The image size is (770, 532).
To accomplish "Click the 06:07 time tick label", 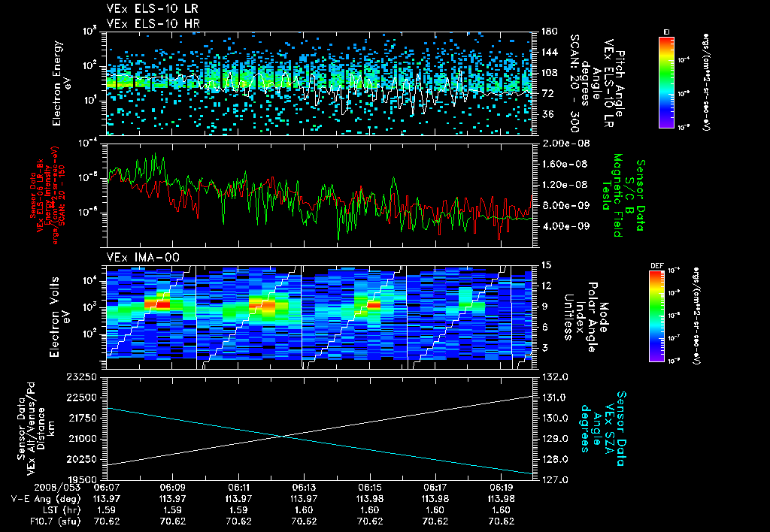I will pos(107,488).
